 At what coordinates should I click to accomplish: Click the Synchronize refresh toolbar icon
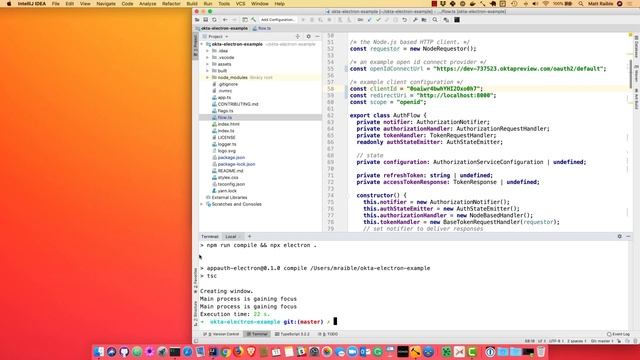point(214,20)
